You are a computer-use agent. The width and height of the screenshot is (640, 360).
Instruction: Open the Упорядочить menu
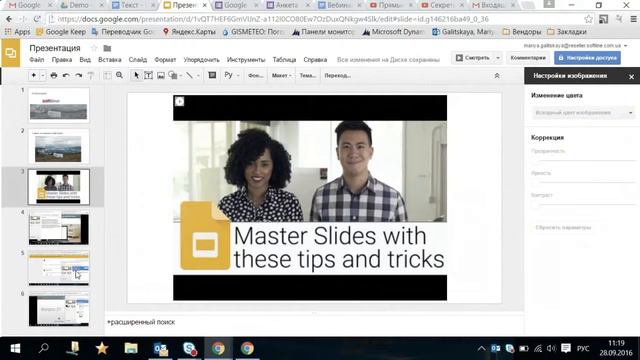[x=201, y=60]
